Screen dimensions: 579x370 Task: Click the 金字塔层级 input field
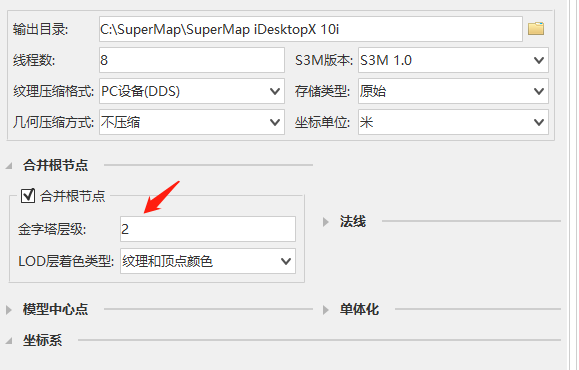(208, 229)
